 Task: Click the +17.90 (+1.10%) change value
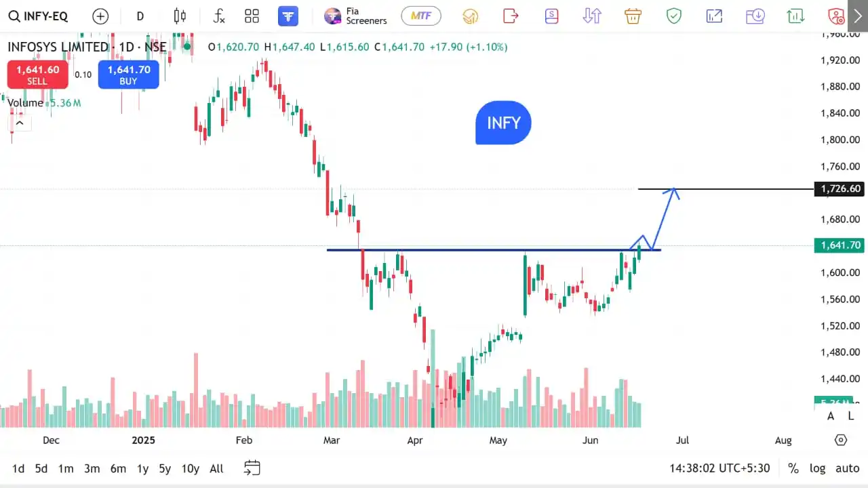(469, 47)
